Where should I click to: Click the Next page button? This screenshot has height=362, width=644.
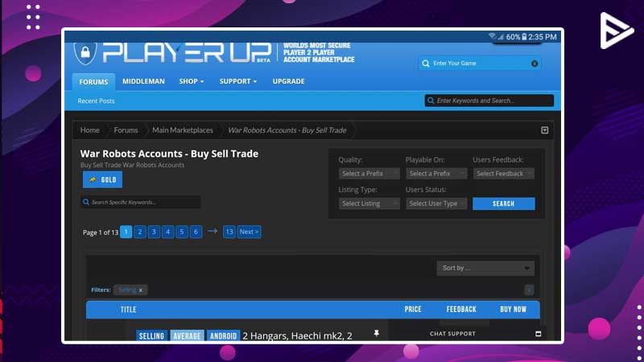pyautogui.click(x=249, y=232)
